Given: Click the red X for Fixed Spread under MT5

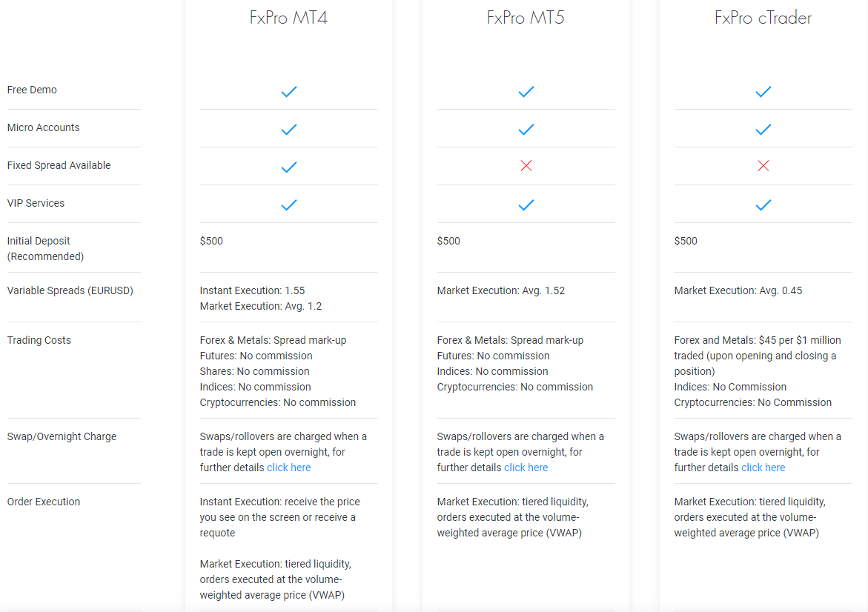Looking at the screenshot, I should click(x=526, y=165).
